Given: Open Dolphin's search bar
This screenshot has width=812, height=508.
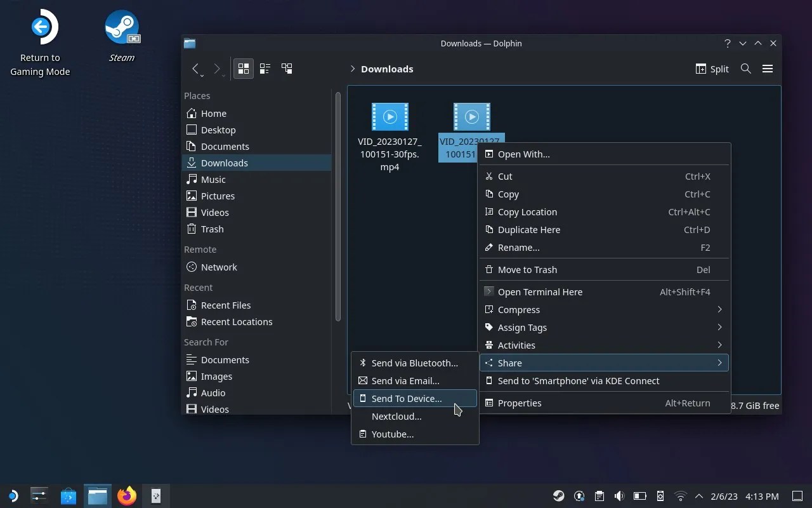Looking at the screenshot, I should 745,69.
